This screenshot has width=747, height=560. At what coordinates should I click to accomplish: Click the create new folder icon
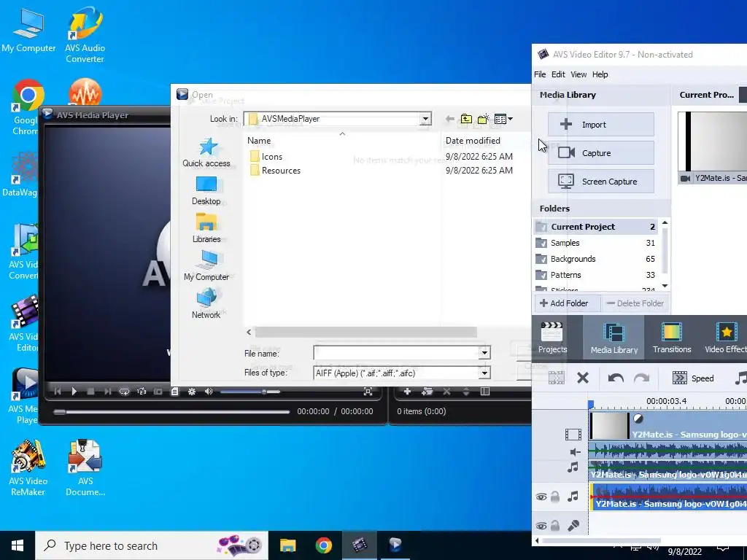[483, 119]
